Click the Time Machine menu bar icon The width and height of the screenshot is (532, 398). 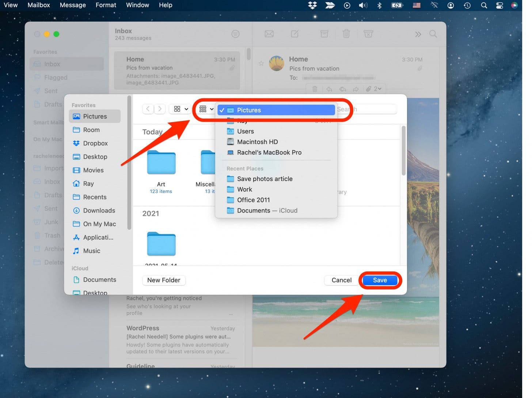pos(467,5)
